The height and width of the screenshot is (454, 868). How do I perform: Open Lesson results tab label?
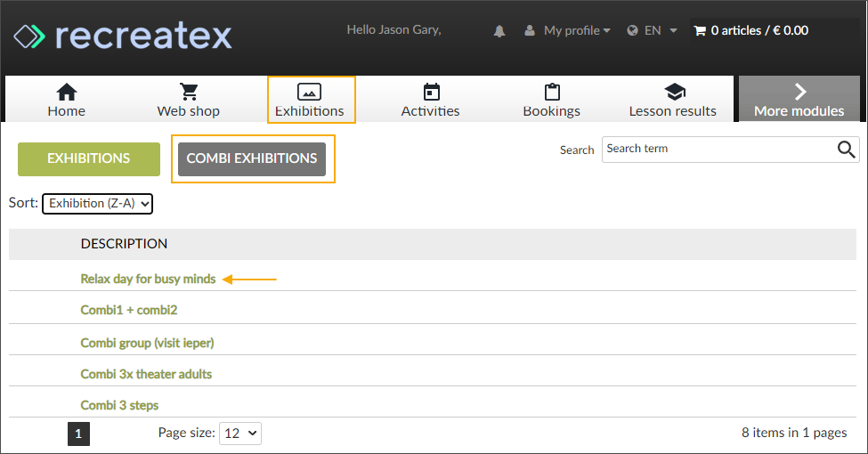coord(673,111)
